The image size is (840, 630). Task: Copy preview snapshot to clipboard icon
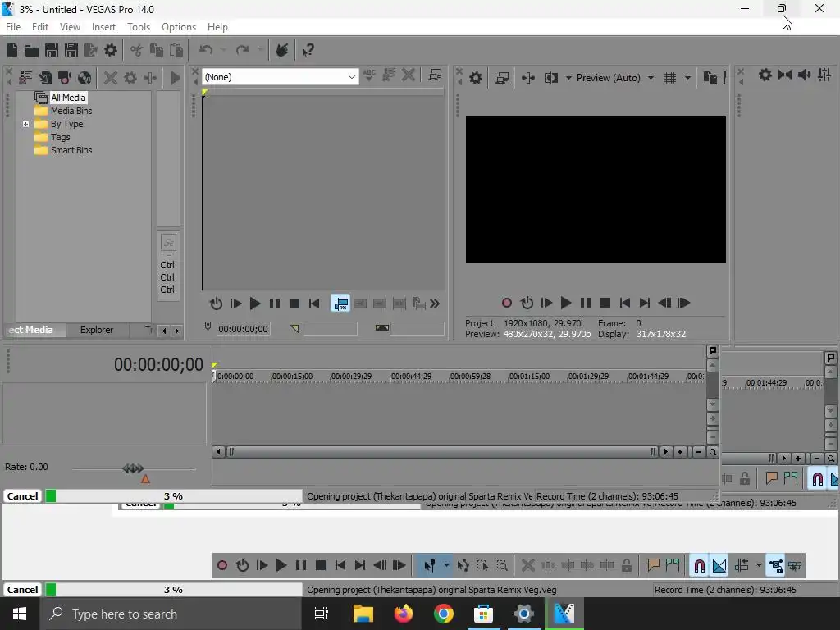coord(710,78)
